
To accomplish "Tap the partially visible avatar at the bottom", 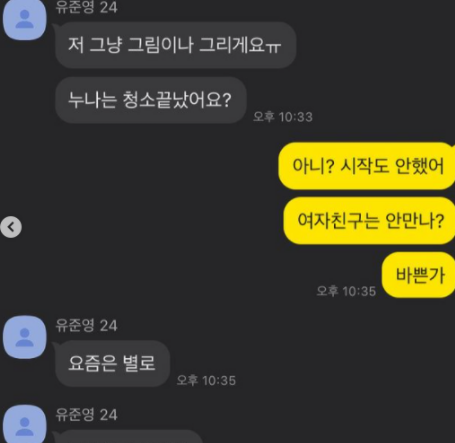I will click(25, 424).
